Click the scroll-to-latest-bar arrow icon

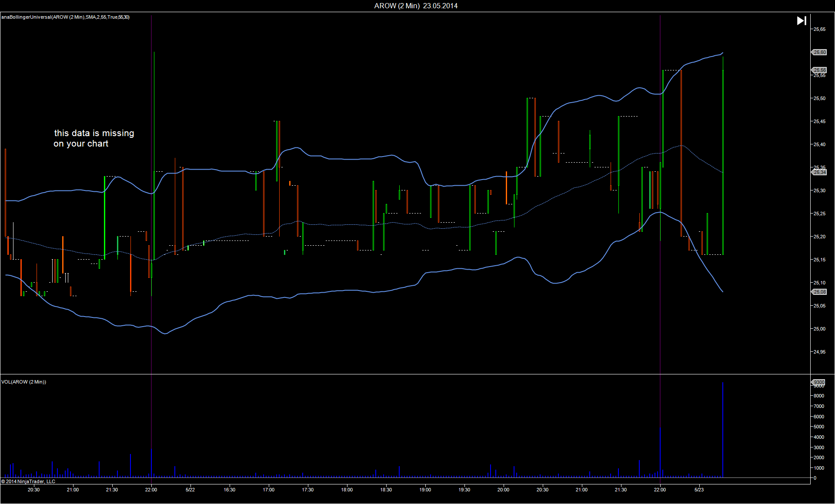pos(802,20)
